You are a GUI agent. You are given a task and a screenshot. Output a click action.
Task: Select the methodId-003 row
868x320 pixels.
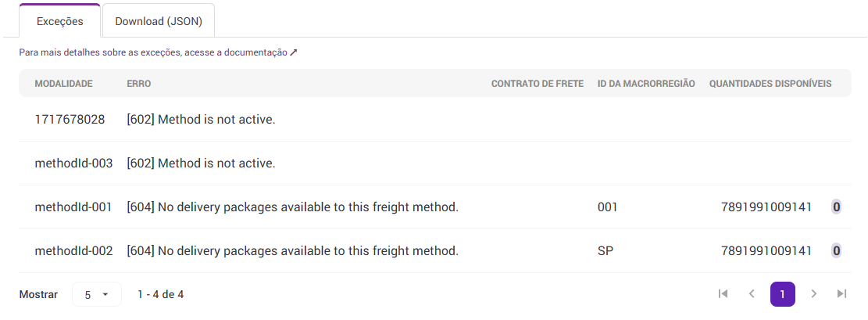73,164
